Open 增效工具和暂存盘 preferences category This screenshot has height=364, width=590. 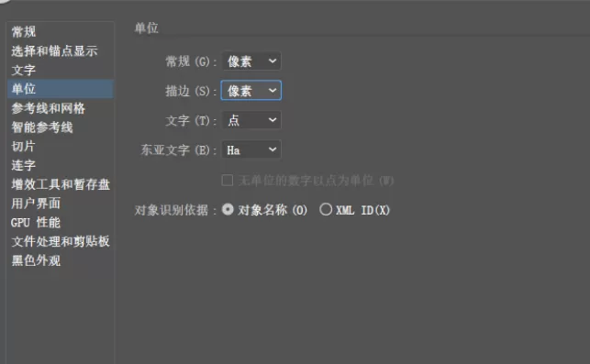(x=61, y=184)
